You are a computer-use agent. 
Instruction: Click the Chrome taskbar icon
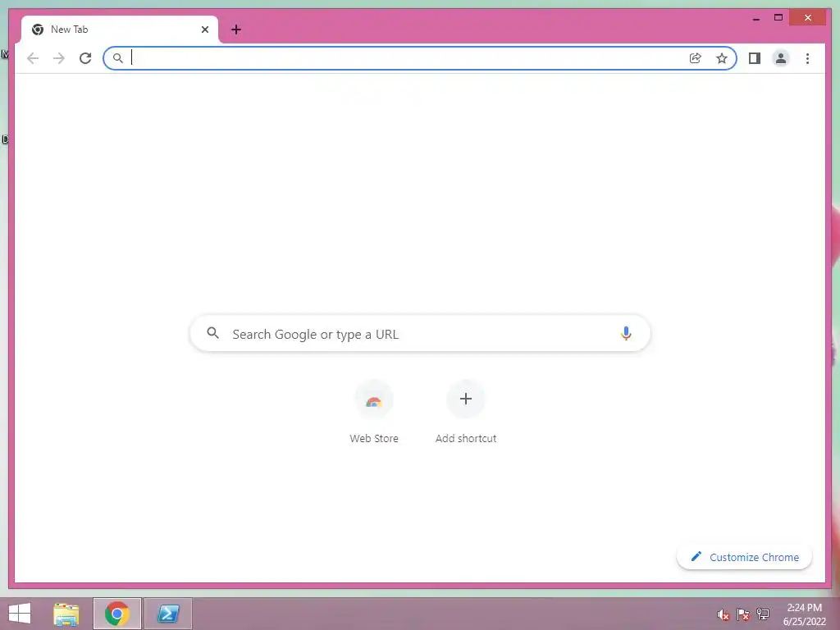click(117, 614)
